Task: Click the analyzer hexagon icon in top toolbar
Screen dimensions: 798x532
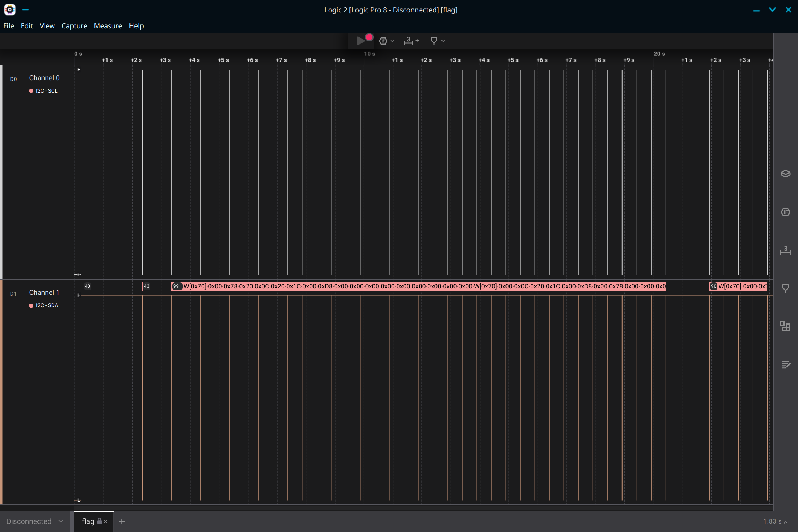Action: (x=383, y=41)
